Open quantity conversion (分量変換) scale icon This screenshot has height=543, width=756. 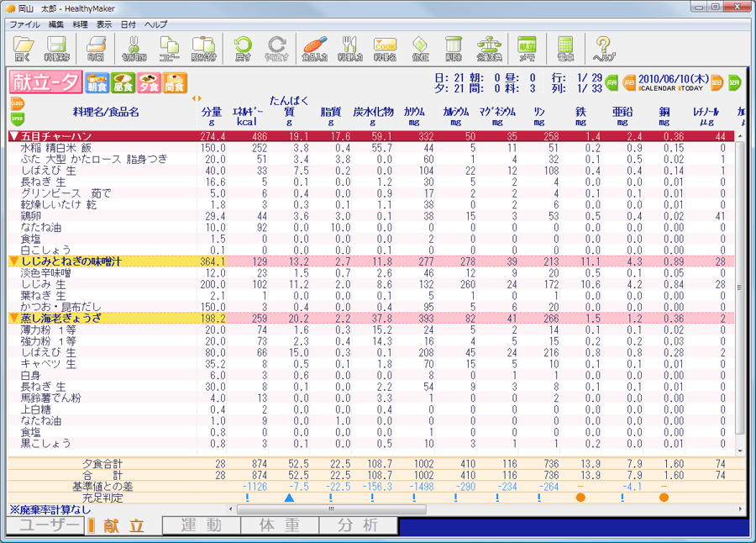[x=490, y=50]
